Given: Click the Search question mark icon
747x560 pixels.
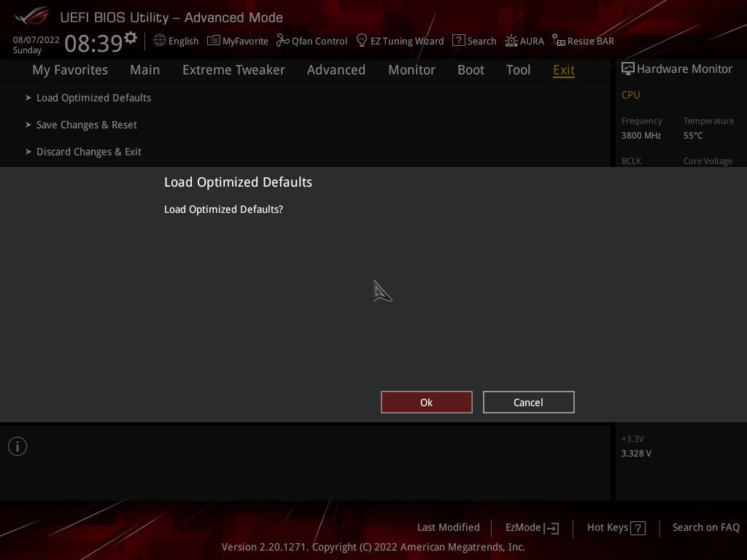Looking at the screenshot, I should [x=458, y=41].
